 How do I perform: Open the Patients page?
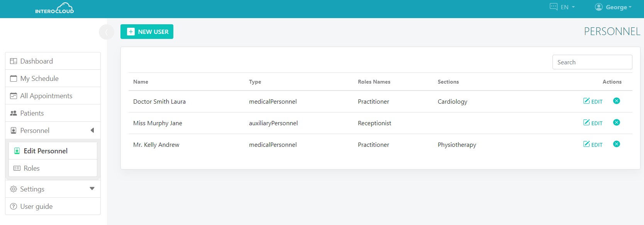[32, 113]
